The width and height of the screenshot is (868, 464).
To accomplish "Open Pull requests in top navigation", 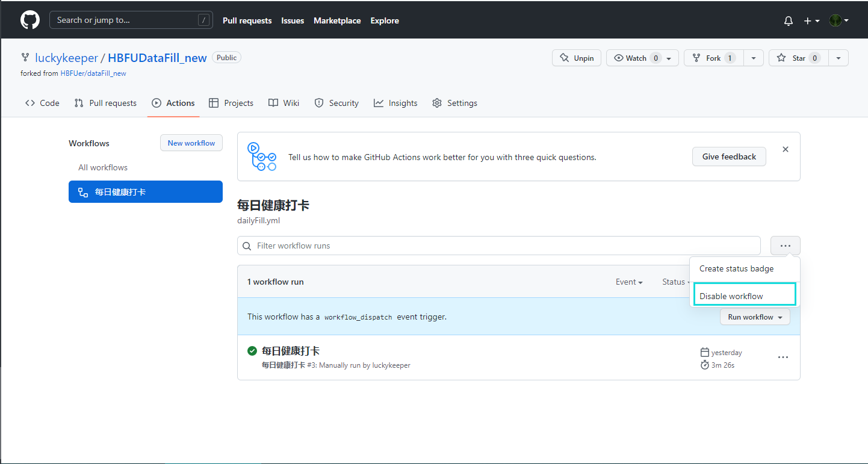I will point(247,20).
